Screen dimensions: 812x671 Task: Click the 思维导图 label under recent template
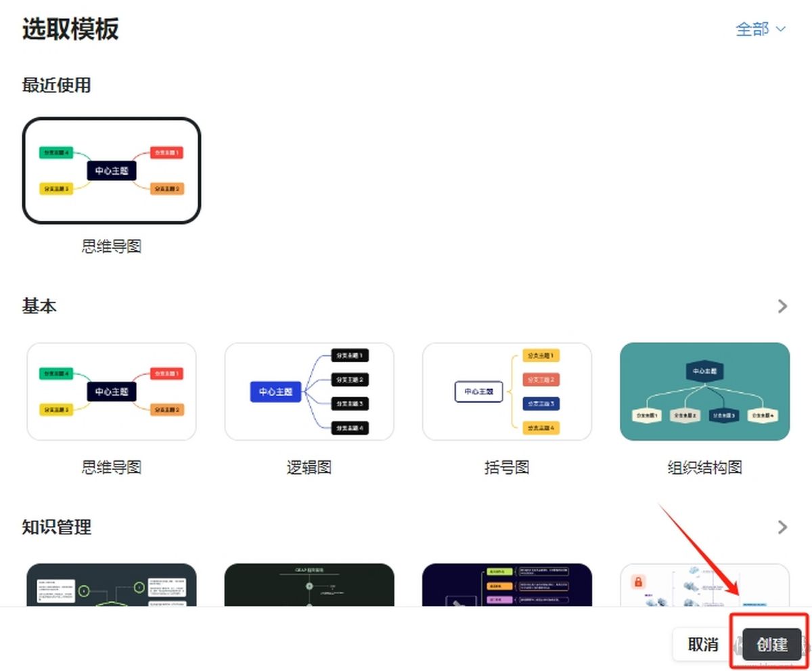(x=112, y=246)
